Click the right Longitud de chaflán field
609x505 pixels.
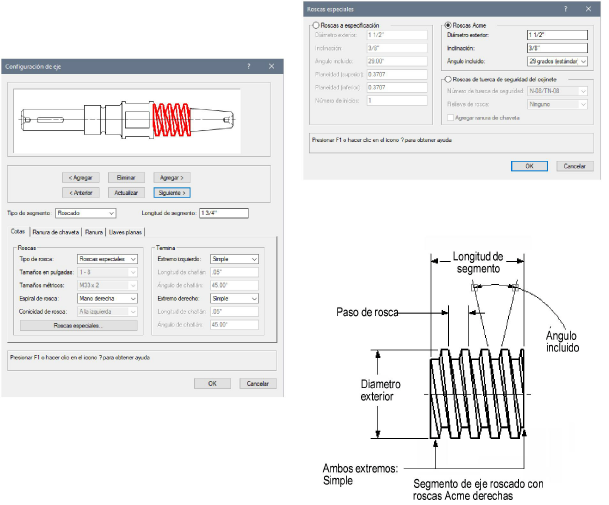coord(235,312)
